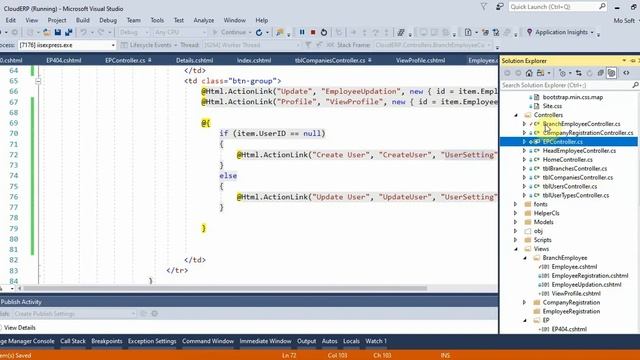
Task: Restart the debugging session
Action: point(324,32)
